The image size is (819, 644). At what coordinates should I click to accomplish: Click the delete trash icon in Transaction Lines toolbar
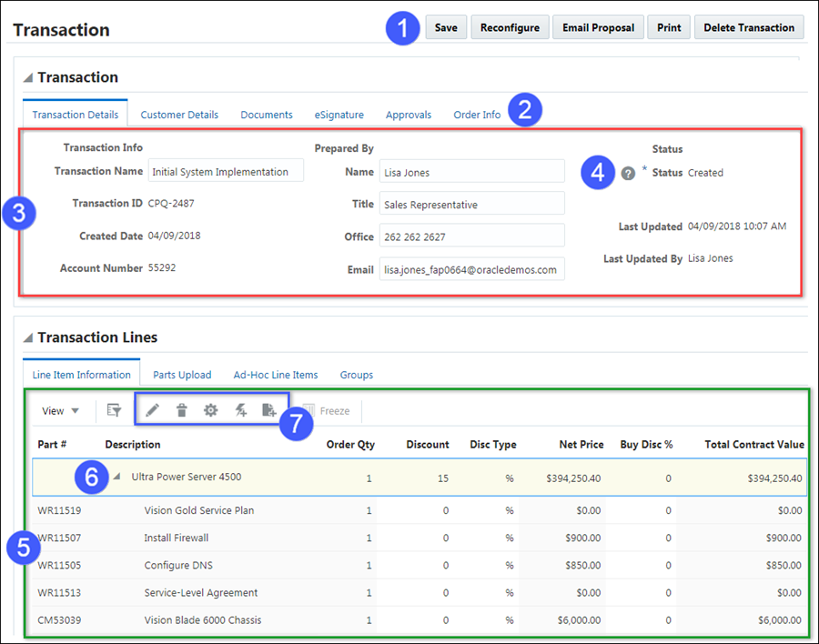[x=182, y=410]
